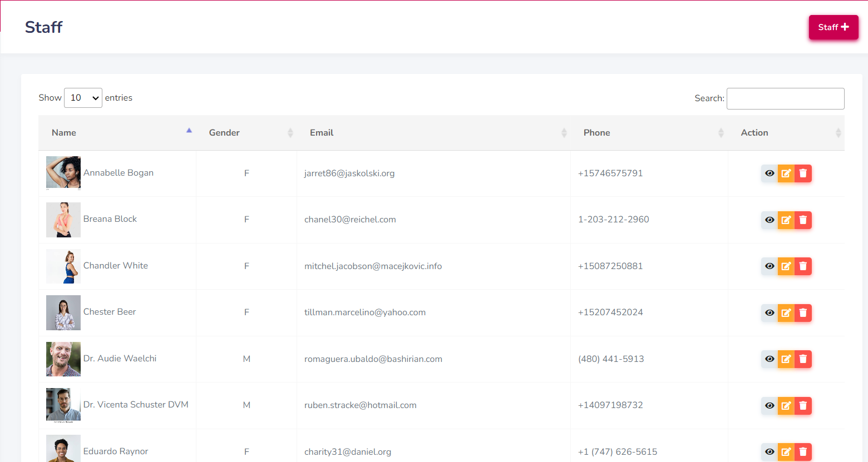Delete Chandler White's staff record
This screenshot has height=462, width=868.
(x=803, y=266)
